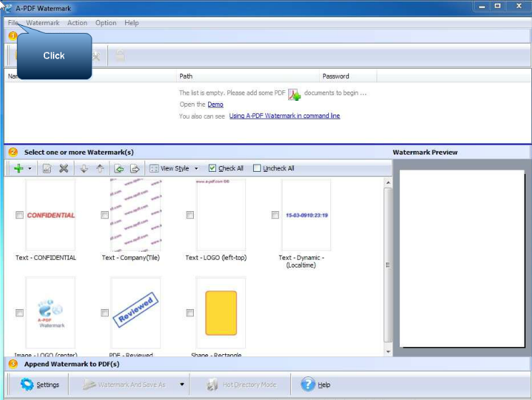The height and width of the screenshot is (400, 532).
Task: Tick the Check All checkbox
Action: [212, 168]
